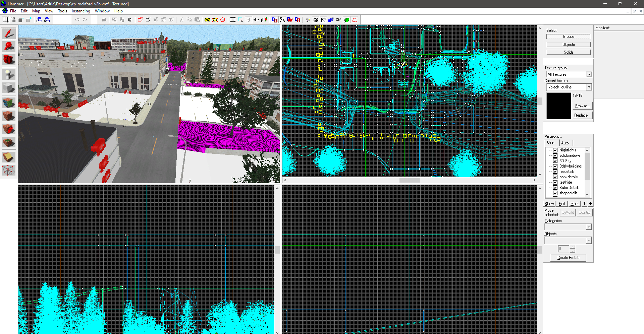Screen dimensions: 644x334
Task: Click the Solids select button
Action: 569,52
